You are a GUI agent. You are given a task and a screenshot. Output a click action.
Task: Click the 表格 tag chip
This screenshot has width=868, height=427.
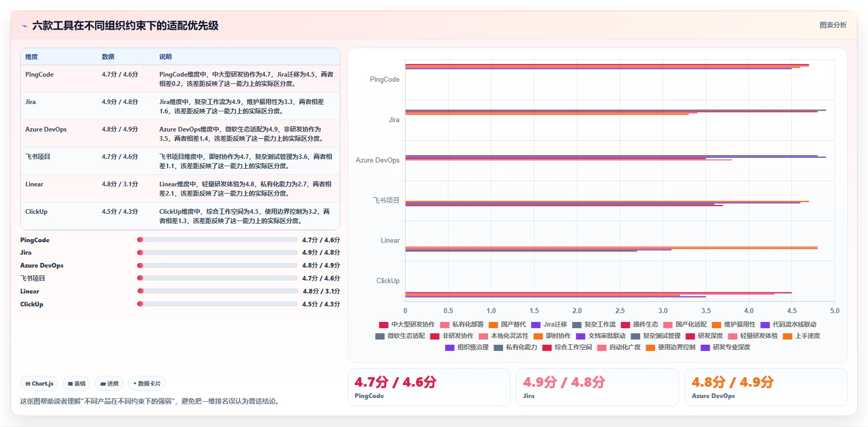(x=77, y=384)
